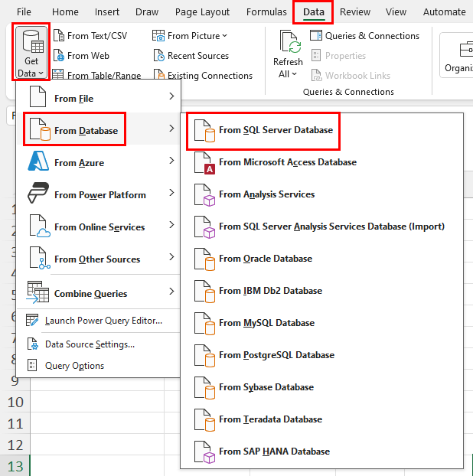Expand the From File chevron arrow

171,96
